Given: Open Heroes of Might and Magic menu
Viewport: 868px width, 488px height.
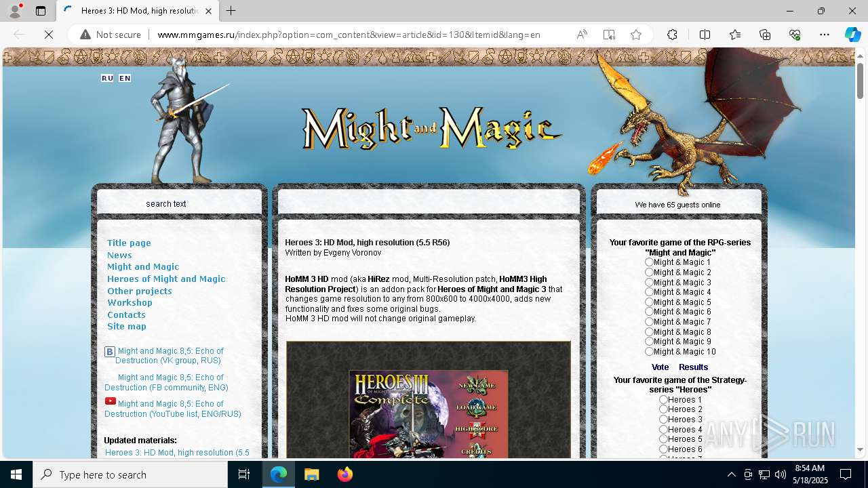Looking at the screenshot, I should click(x=166, y=279).
